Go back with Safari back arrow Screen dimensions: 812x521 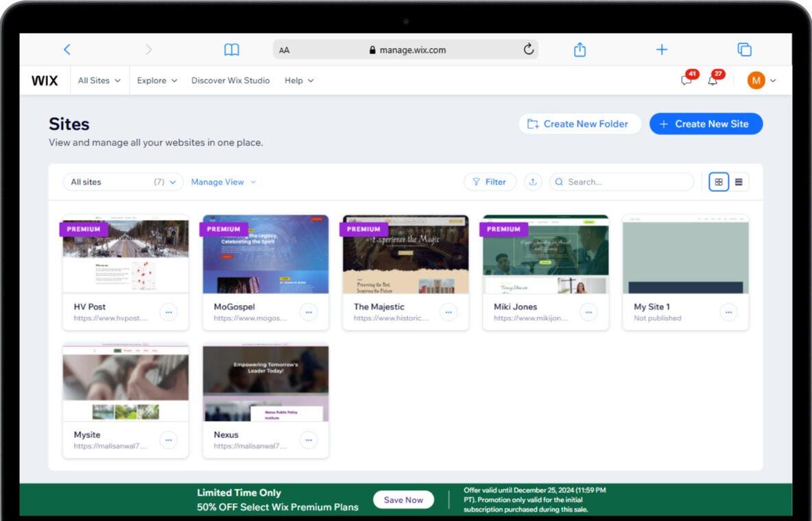click(67, 49)
